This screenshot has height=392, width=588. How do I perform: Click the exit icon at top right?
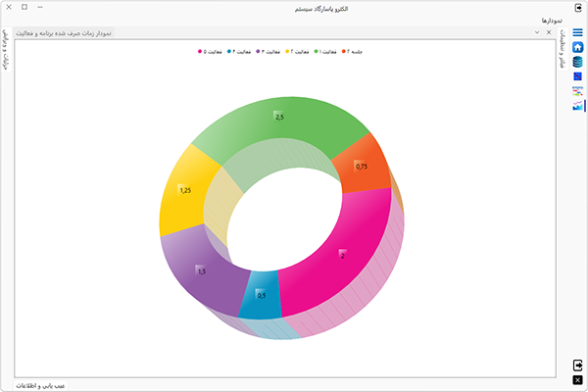click(577, 7)
